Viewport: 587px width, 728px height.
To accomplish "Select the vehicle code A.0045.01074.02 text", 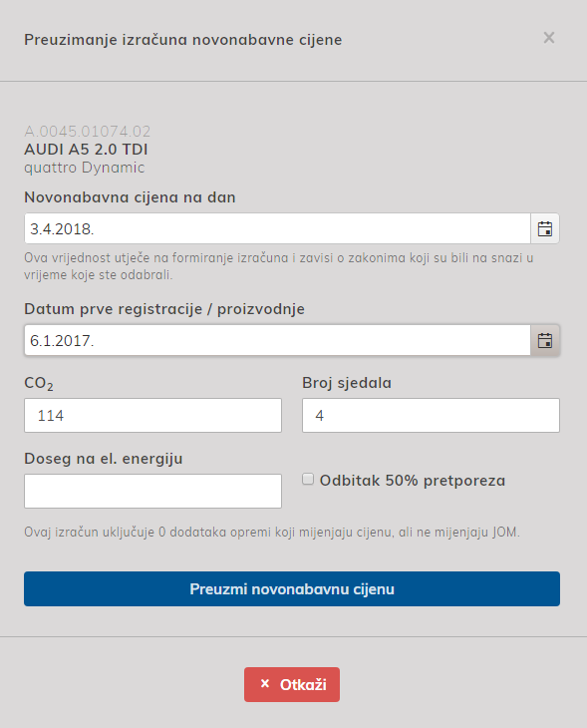I will [88, 132].
